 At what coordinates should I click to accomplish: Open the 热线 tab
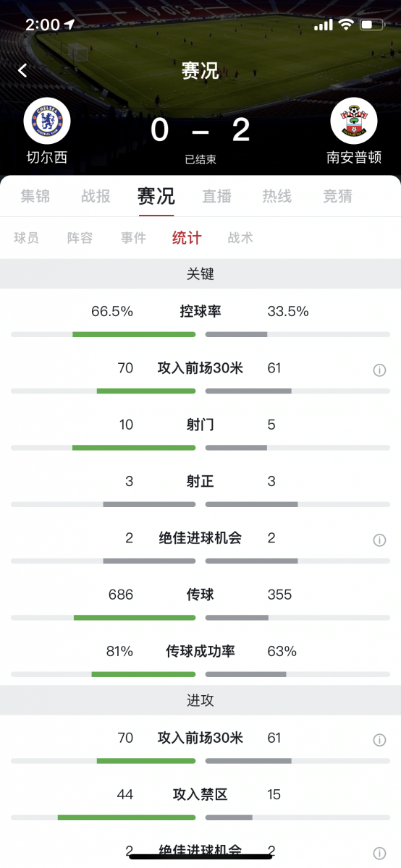[x=277, y=196]
